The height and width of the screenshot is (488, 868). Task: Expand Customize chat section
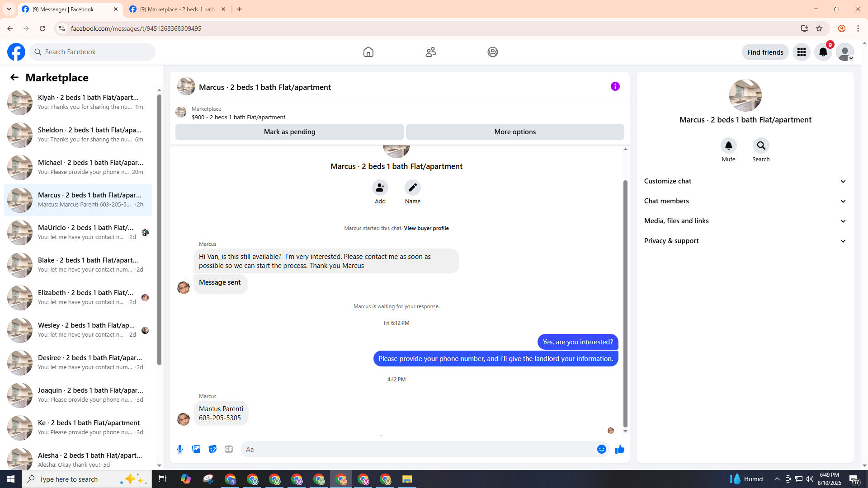745,181
